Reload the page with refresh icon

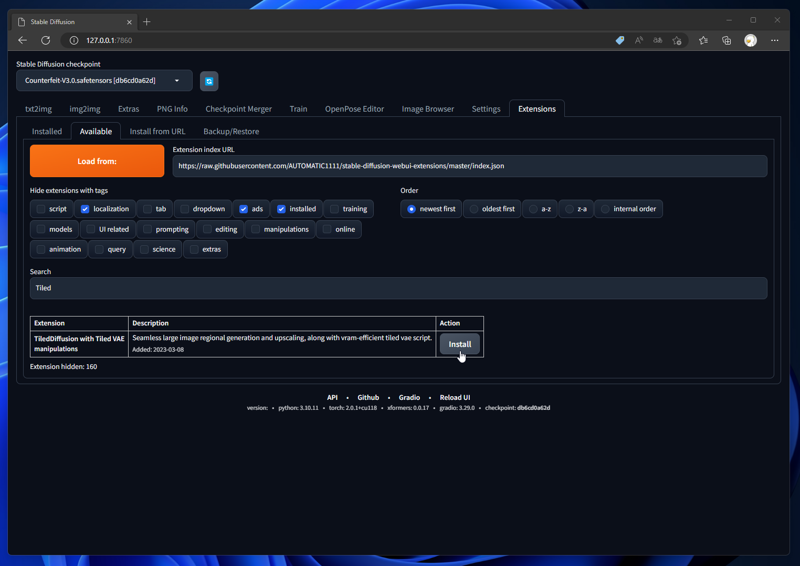pos(45,40)
